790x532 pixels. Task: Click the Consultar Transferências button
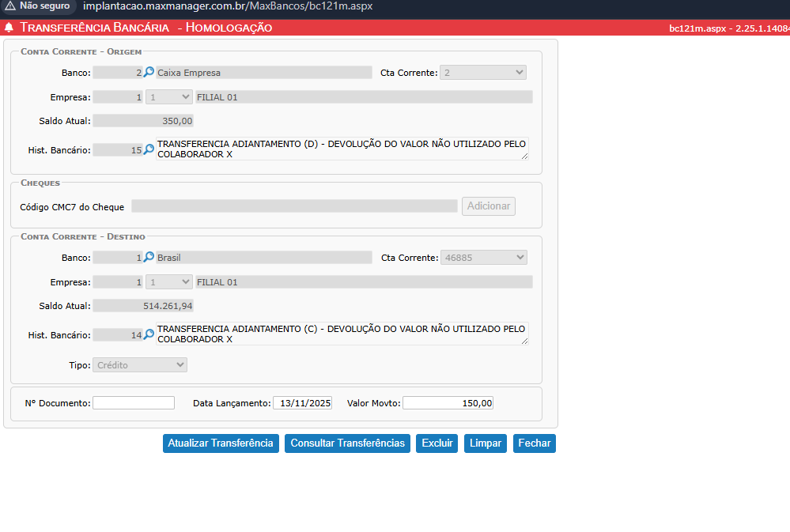pos(348,443)
